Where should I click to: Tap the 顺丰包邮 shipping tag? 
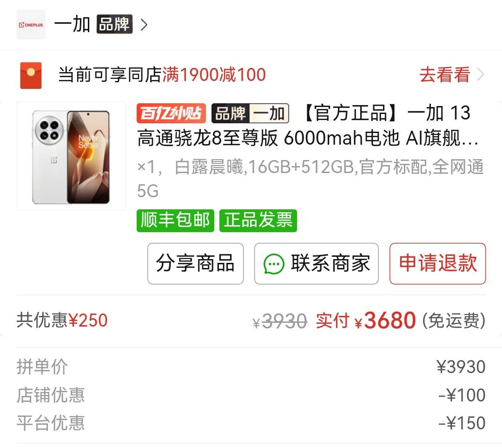[175, 221]
